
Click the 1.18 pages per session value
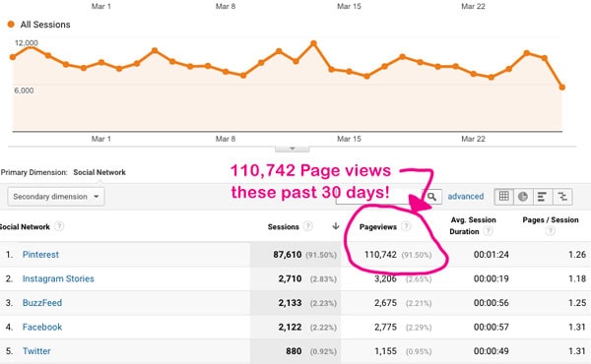click(x=577, y=278)
